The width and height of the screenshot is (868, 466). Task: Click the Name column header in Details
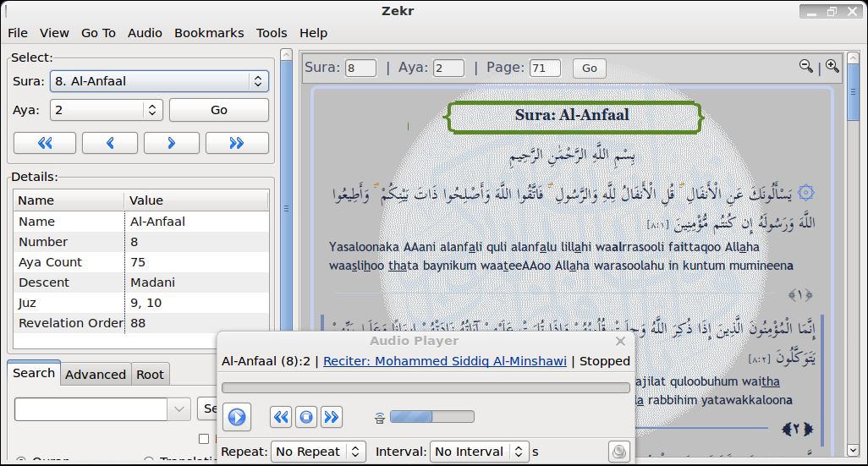click(x=69, y=200)
